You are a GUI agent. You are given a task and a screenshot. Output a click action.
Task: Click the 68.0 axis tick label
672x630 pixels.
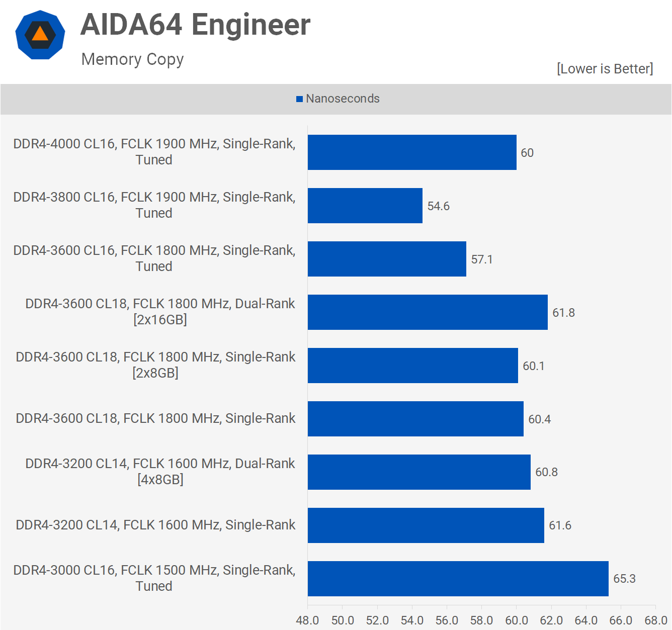point(655,620)
